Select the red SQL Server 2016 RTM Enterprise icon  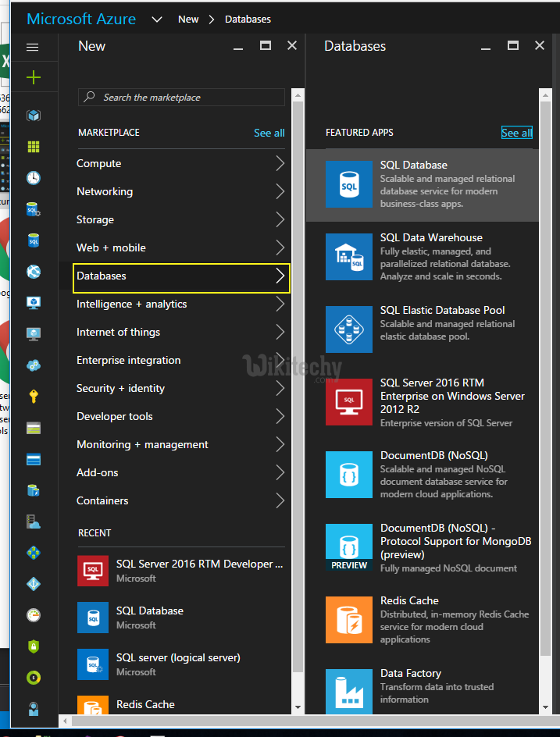(349, 402)
